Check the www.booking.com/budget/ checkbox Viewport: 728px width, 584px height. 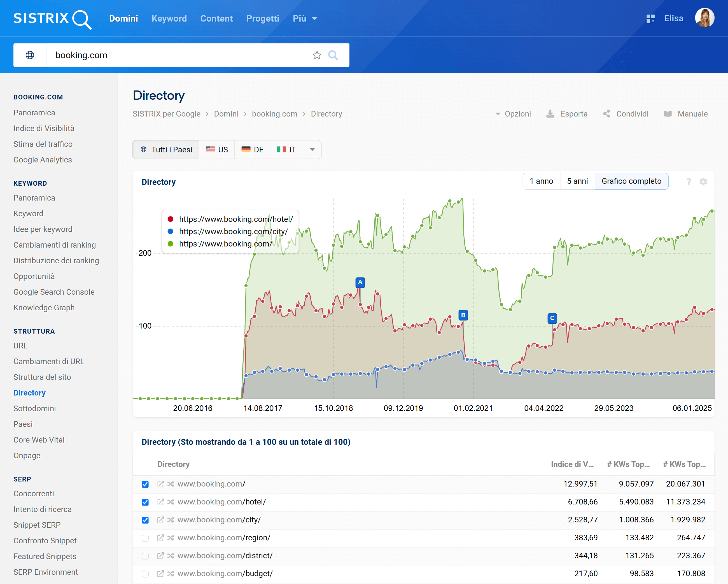(x=145, y=574)
